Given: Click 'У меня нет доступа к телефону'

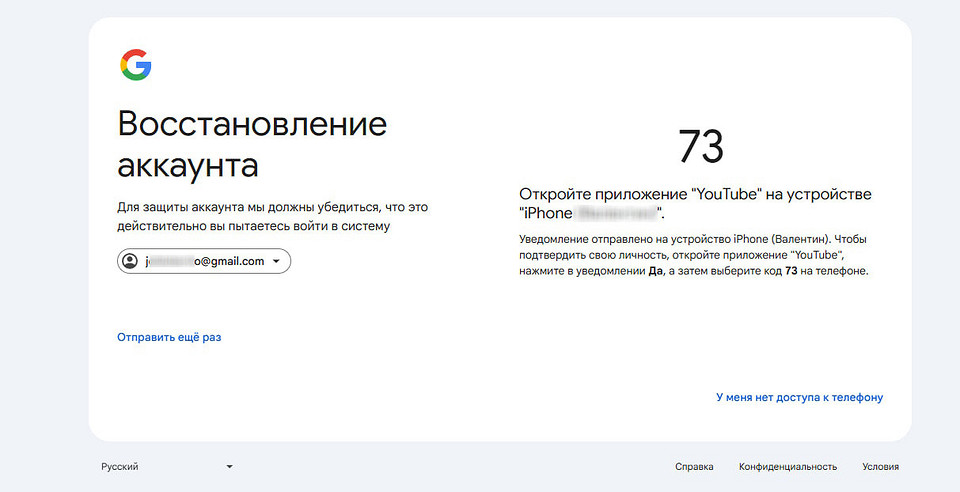Looking at the screenshot, I should (x=800, y=397).
